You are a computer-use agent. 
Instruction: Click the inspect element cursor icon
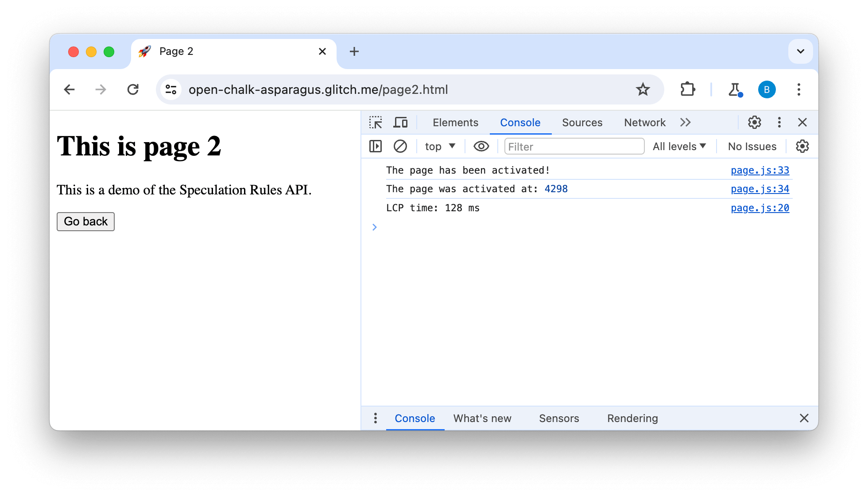tap(376, 122)
